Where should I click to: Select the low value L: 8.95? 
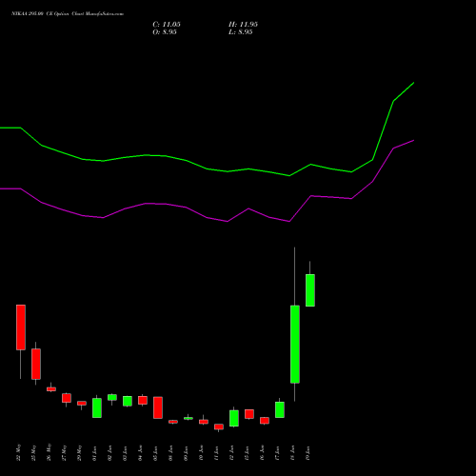(241, 32)
